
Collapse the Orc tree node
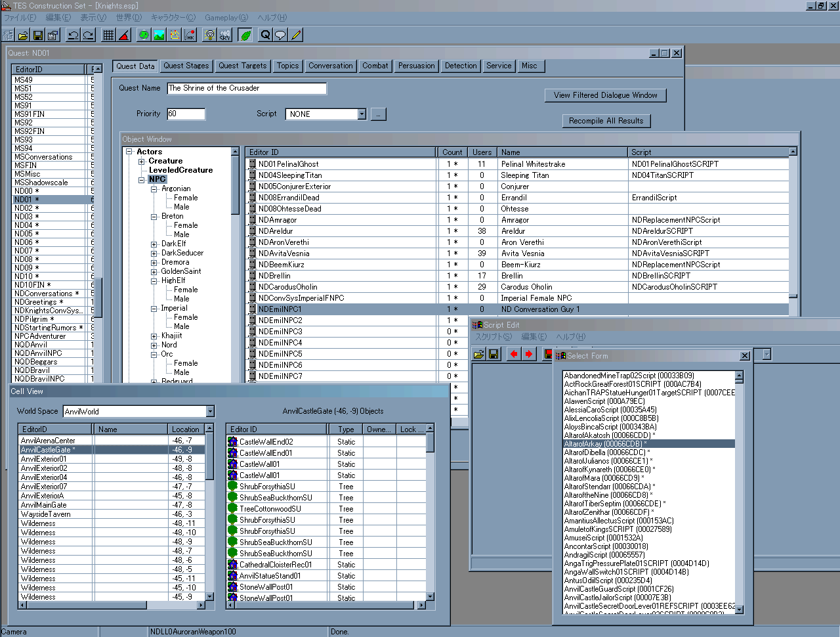pyautogui.click(x=154, y=354)
